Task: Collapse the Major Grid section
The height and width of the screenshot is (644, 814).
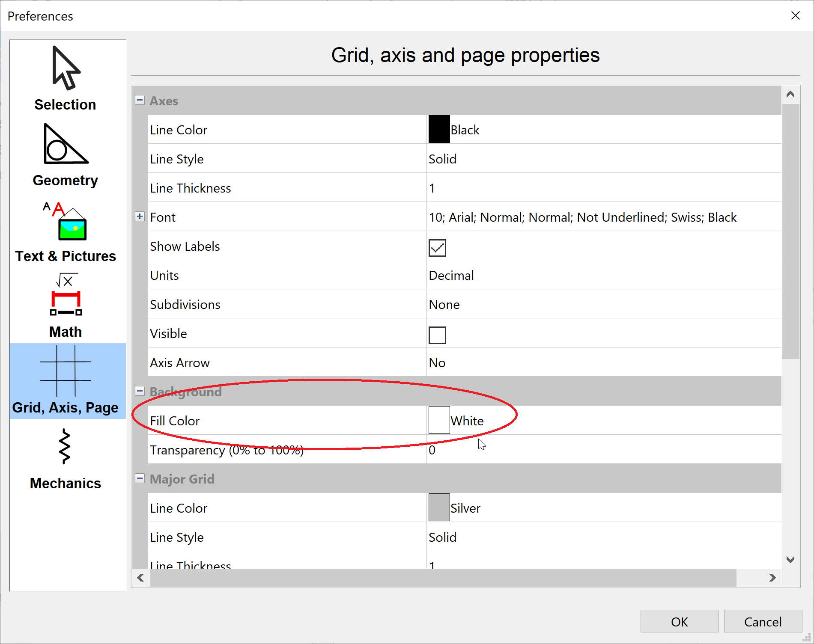Action: coord(140,478)
